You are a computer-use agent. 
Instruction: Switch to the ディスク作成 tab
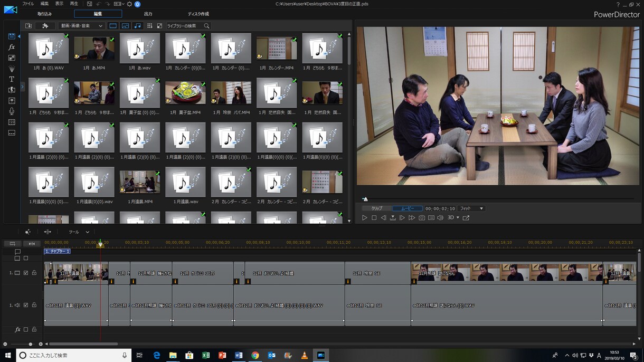tap(198, 14)
